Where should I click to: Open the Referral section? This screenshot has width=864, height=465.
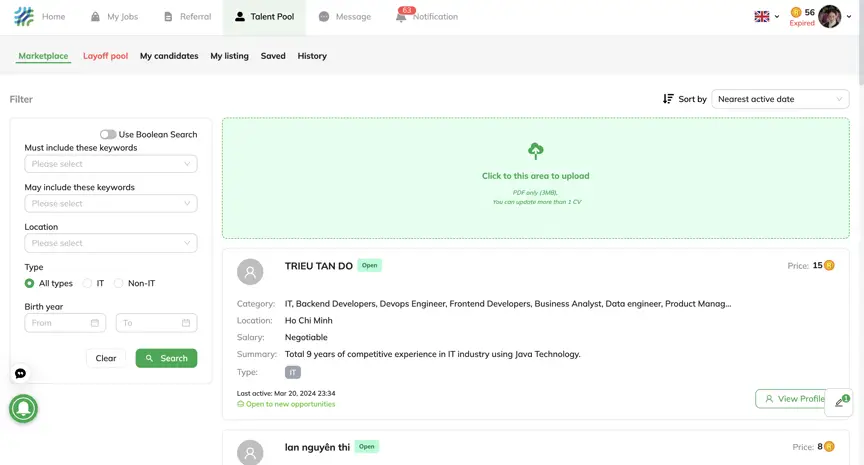pyautogui.click(x=187, y=17)
